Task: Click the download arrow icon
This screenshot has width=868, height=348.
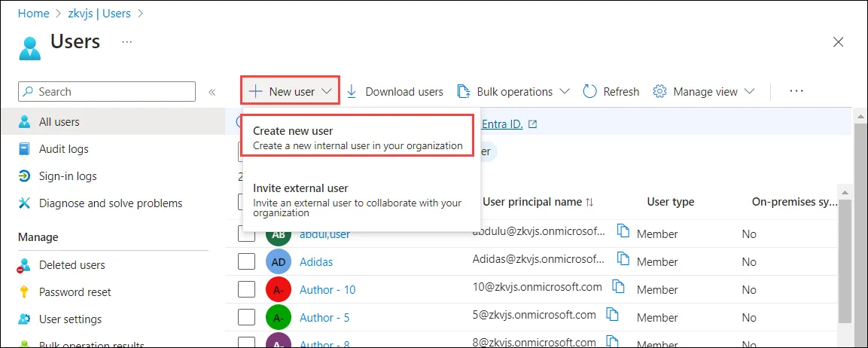Action: [x=352, y=91]
